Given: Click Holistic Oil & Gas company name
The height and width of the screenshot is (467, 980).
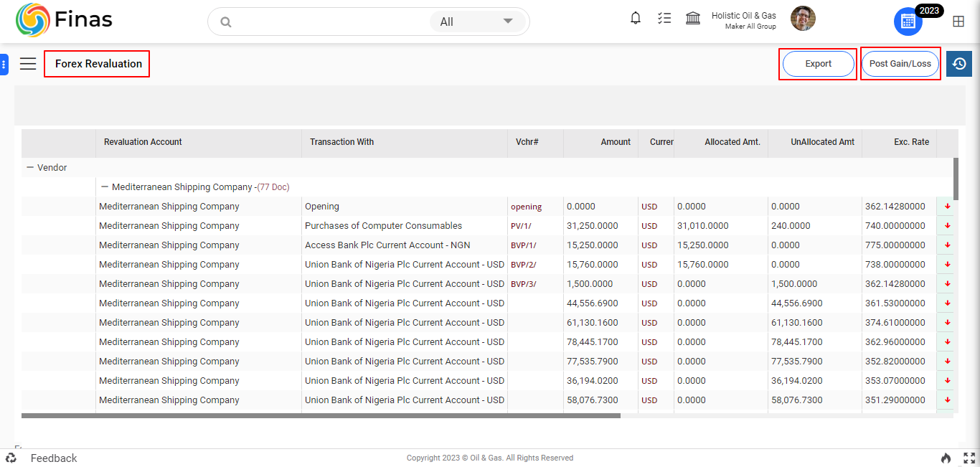Looking at the screenshot, I should click(744, 16).
